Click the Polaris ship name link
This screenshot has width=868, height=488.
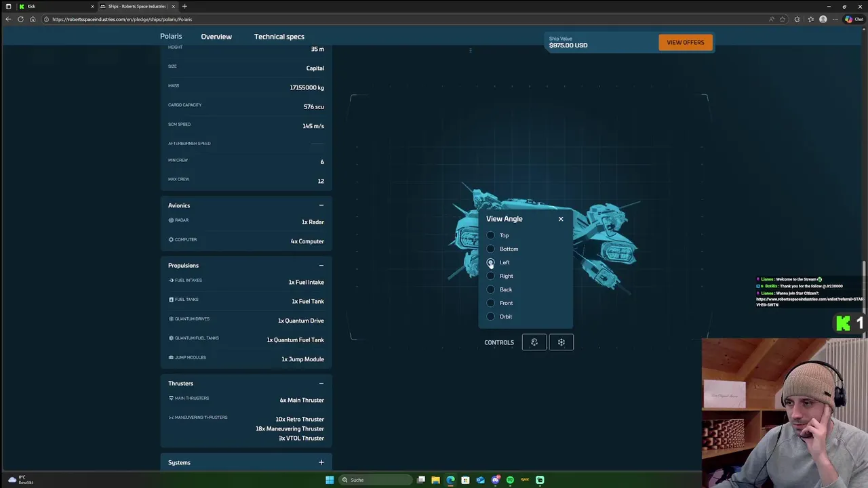[x=171, y=37]
